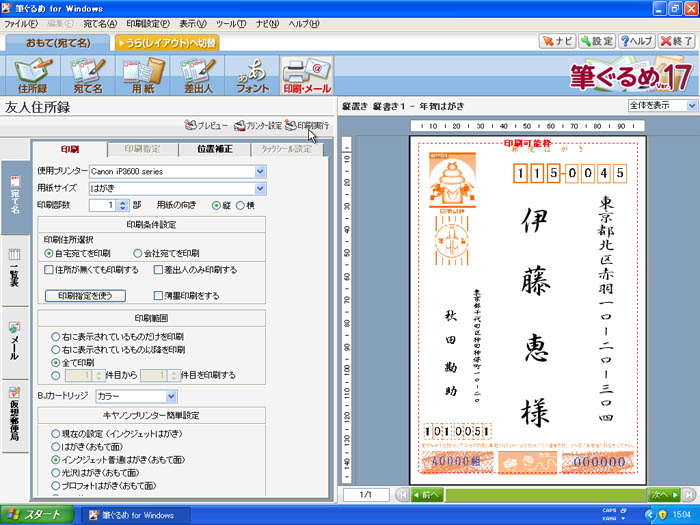Screen dimensions: 700x525
Task: Toggle 薄墨印刷をする checkbox
Action: point(159,295)
